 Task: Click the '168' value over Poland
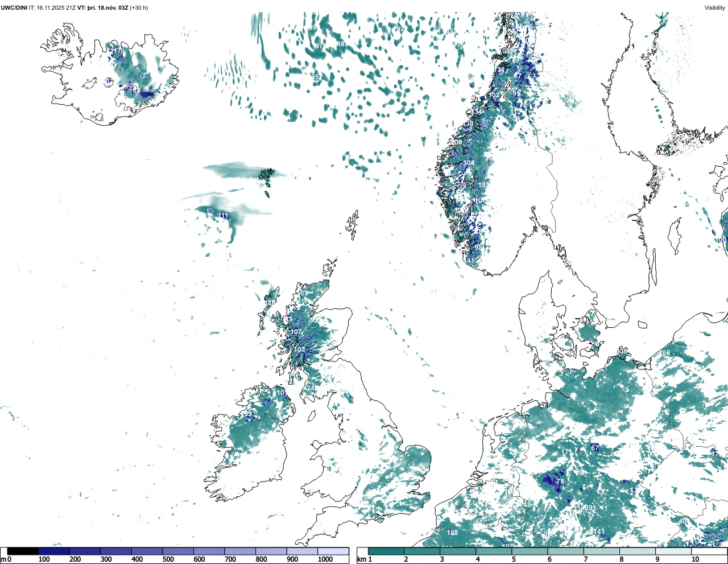click(665, 353)
